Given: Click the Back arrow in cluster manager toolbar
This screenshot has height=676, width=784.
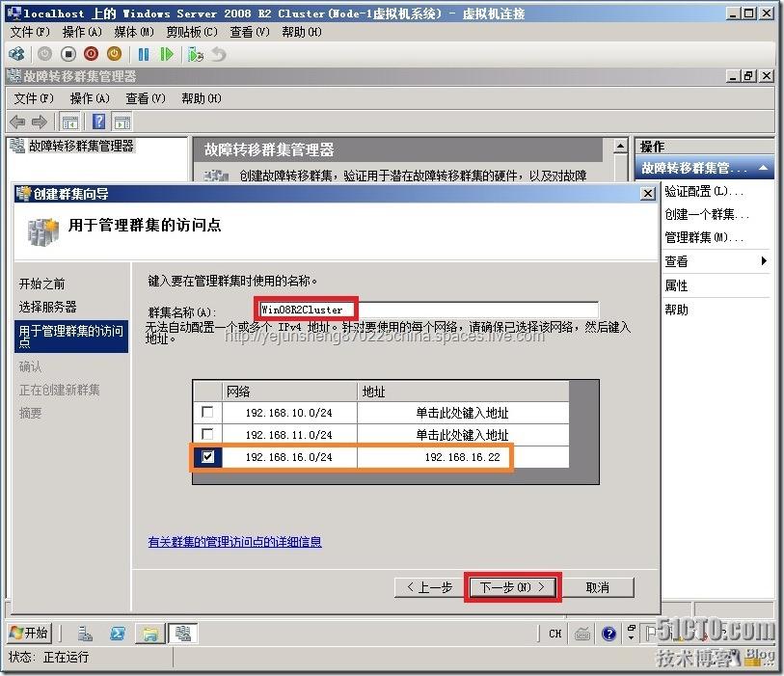Looking at the screenshot, I should [17, 122].
